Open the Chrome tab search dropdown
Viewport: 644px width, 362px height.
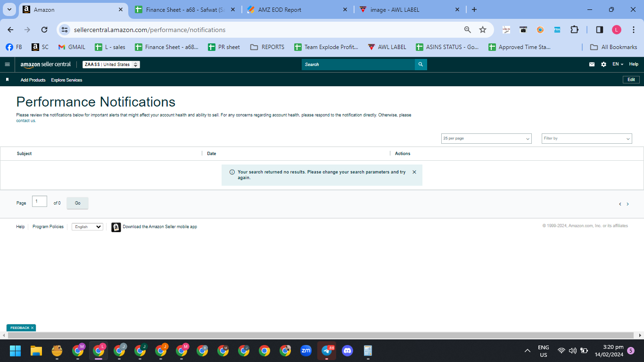9,9
